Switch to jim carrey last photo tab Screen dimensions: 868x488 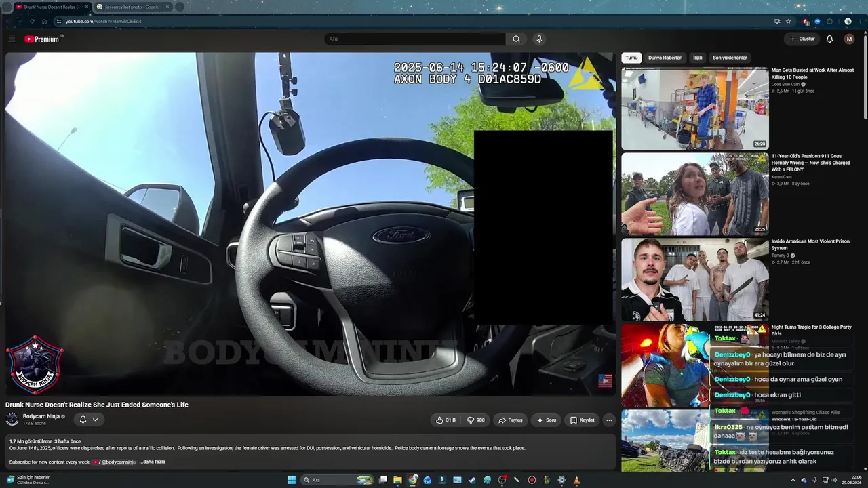click(132, 7)
